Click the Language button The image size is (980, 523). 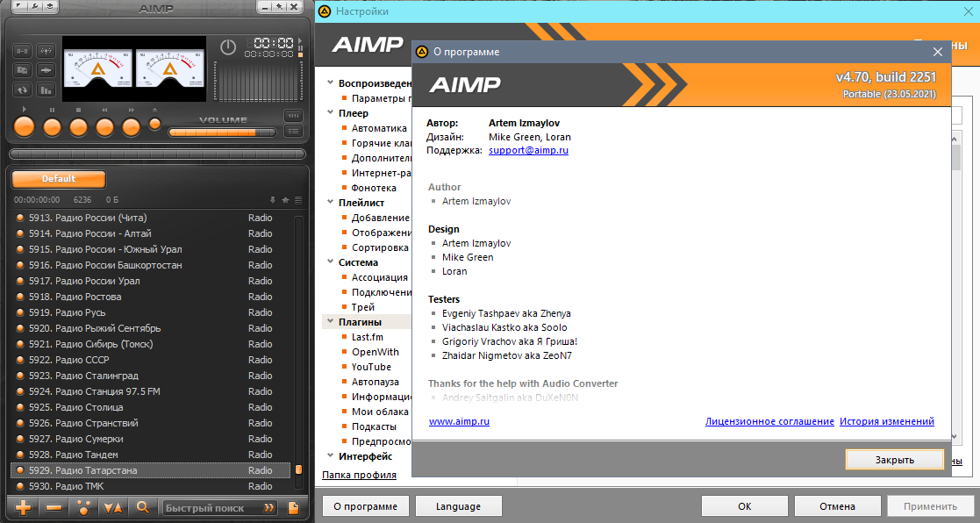click(x=458, y=506)
